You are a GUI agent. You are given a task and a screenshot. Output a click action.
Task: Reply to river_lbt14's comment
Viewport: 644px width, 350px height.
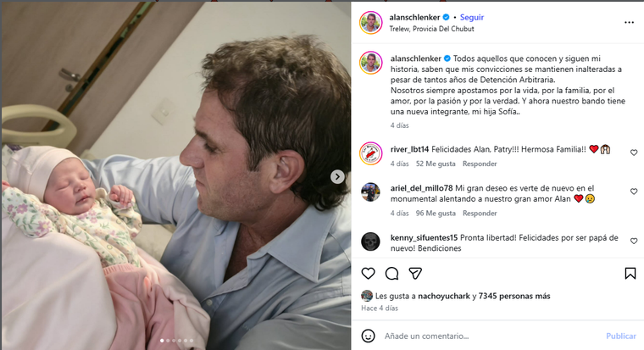[480, 164]
